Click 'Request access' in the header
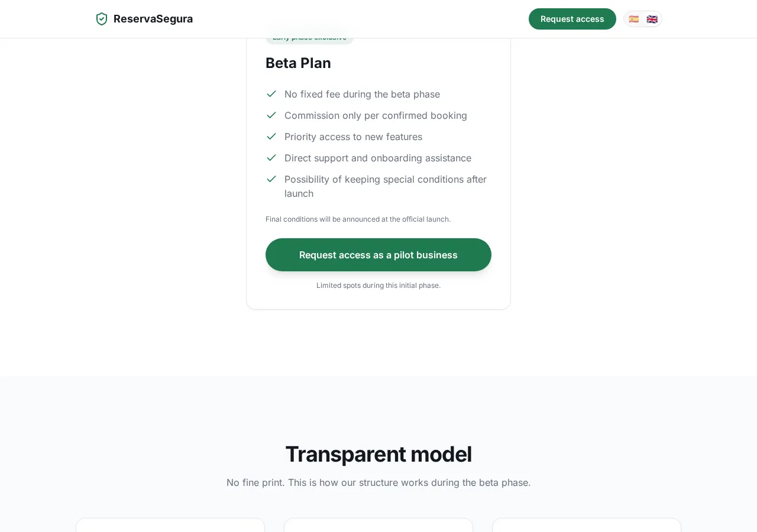757x532 pixels. [572, 19]
